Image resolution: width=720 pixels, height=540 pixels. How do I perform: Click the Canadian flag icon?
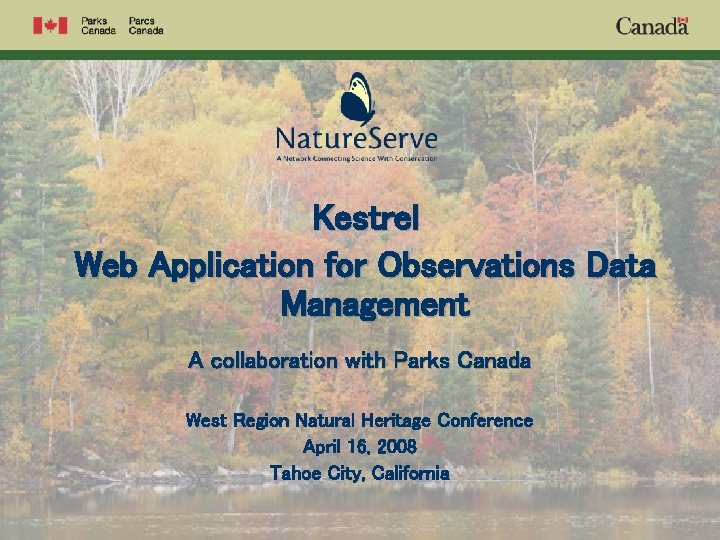click(50, 25)
